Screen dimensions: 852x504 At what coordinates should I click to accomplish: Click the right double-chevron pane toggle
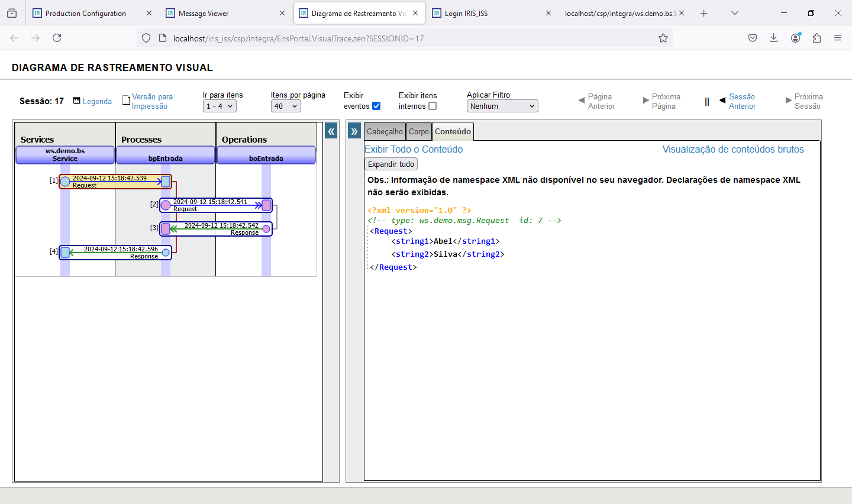[354, 131]
